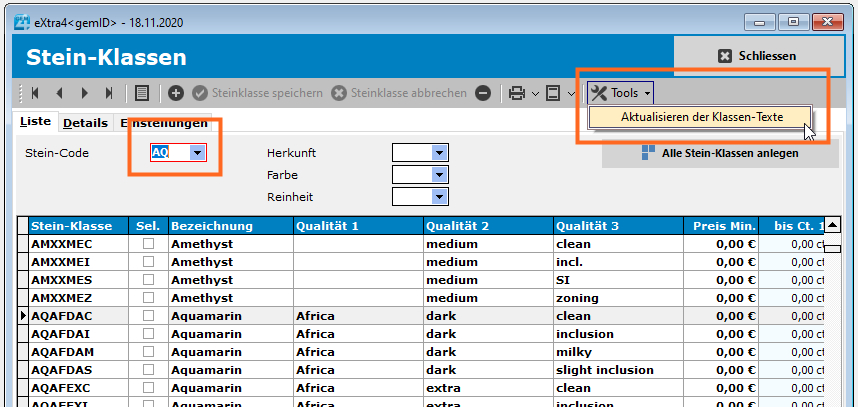The height and width of the screenshot is (407, 858).
Task: Open the Stein-Code dropdown
Action: pos(197,152)
